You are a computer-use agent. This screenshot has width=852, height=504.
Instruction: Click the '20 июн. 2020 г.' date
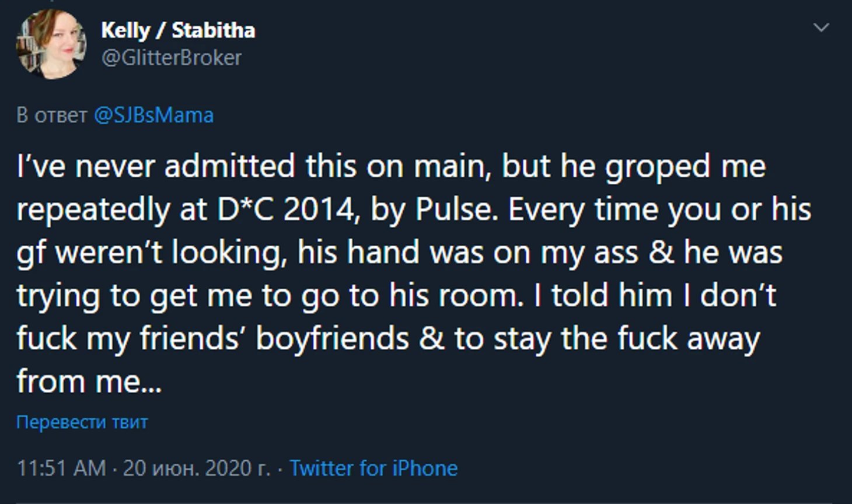tap(197, 468)
